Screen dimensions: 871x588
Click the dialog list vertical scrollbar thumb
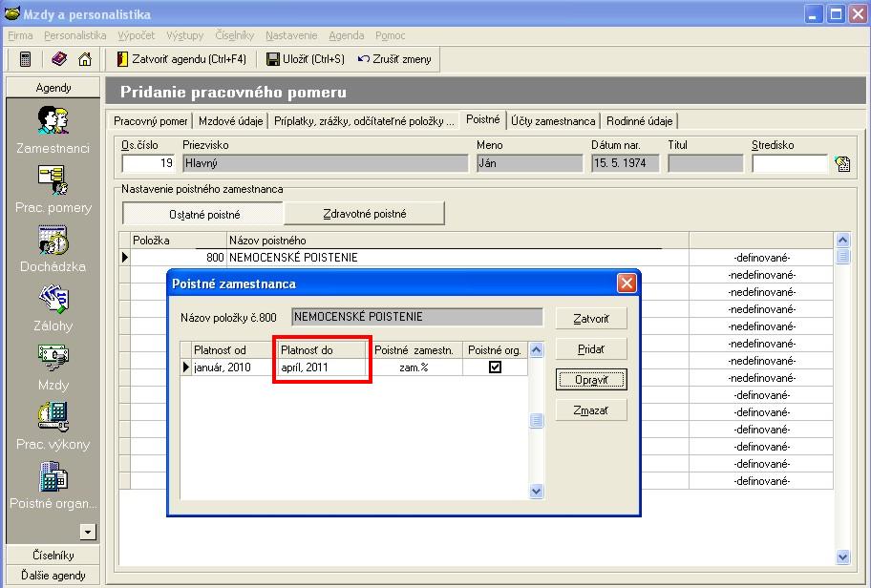point(537,421)
